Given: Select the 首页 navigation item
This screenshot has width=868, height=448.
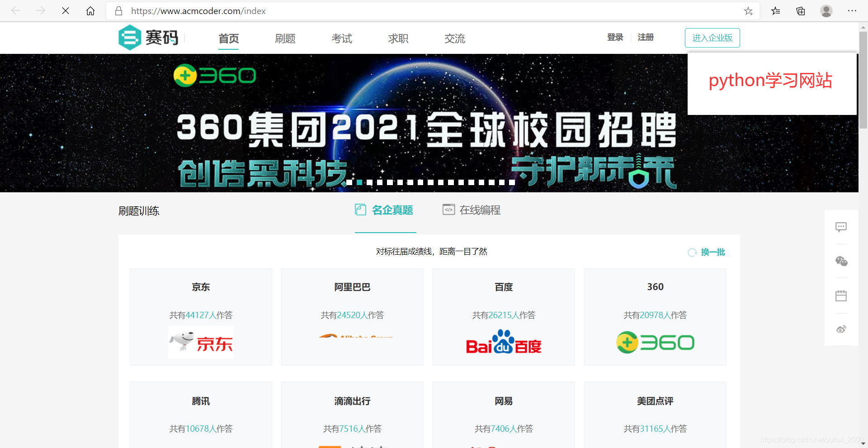Looking at the screenshot, I should [x=229, y=39].
